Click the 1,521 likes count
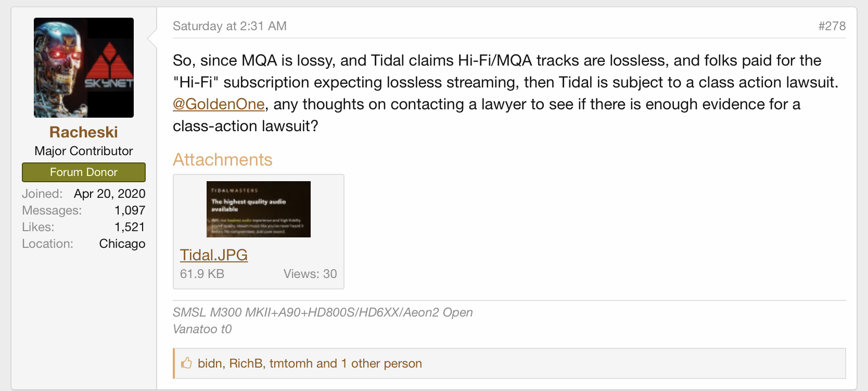This screenshot has width=868, height=391. pos(130,227)
